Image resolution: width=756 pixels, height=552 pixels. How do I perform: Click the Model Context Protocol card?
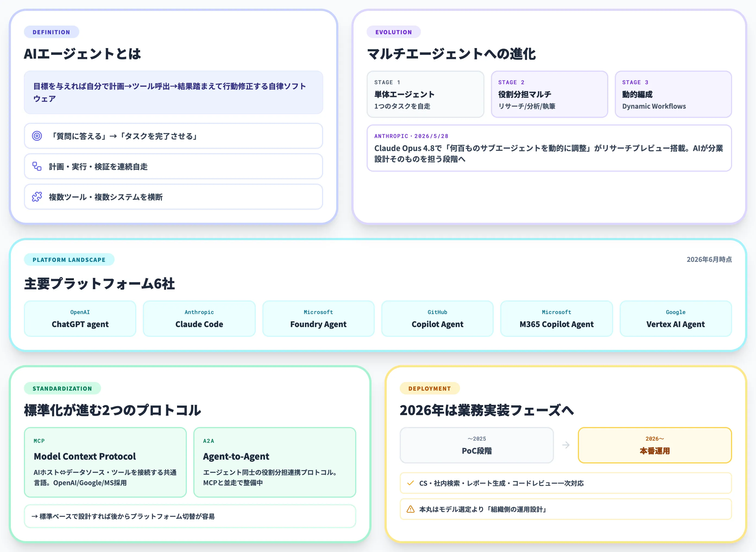tap(105, 462)
